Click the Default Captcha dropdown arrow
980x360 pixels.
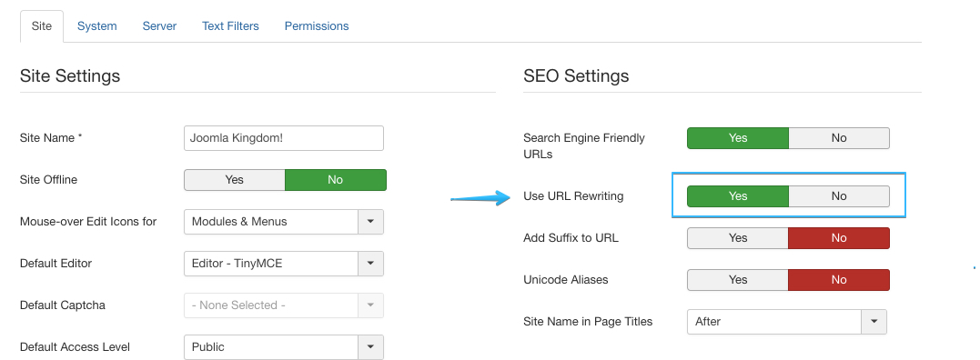pos(370,305)
